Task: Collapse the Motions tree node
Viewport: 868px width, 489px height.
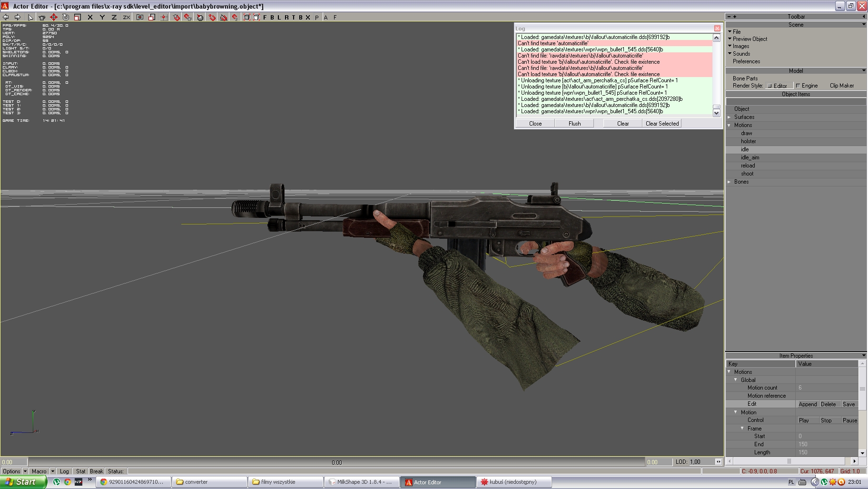Action: tap(729, 125)
